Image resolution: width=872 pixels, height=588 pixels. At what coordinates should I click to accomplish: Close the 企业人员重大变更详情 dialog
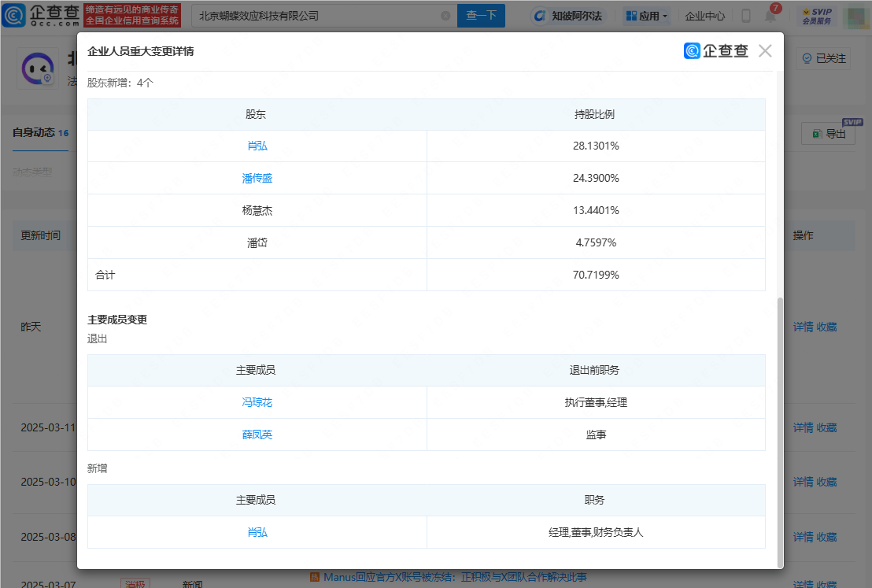(765, 51)
